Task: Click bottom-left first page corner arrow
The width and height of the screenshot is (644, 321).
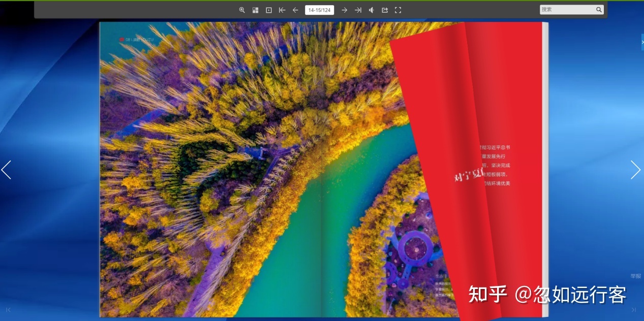Action: [8, 310]
